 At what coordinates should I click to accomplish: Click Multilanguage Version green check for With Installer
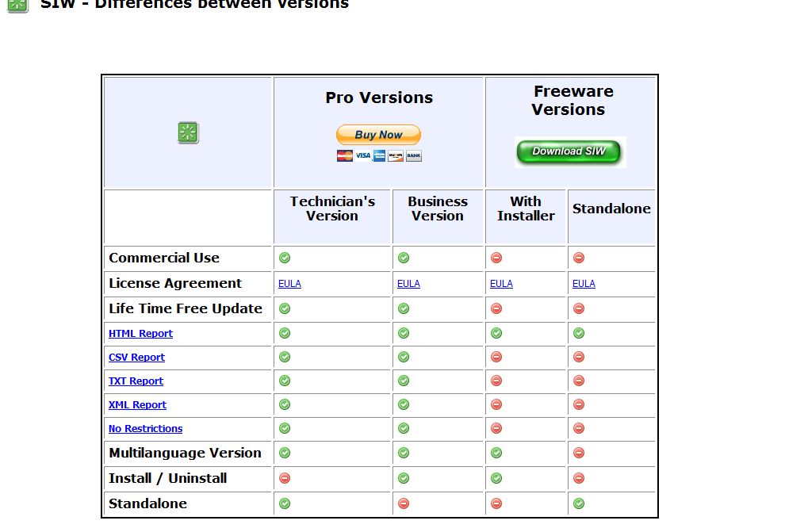click(496, 453)
